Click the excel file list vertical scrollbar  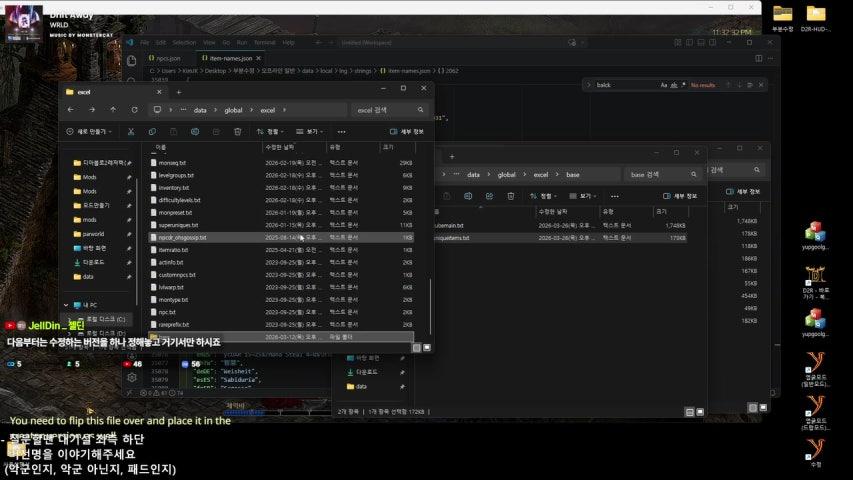pos(430,307)
